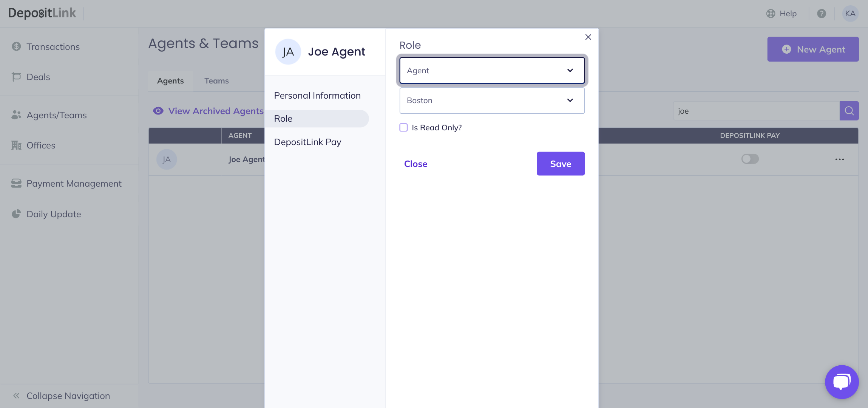Toggle DepositLink Pay switch for Joe Agent
Screen dimensions: 868x408
point(750,159)
